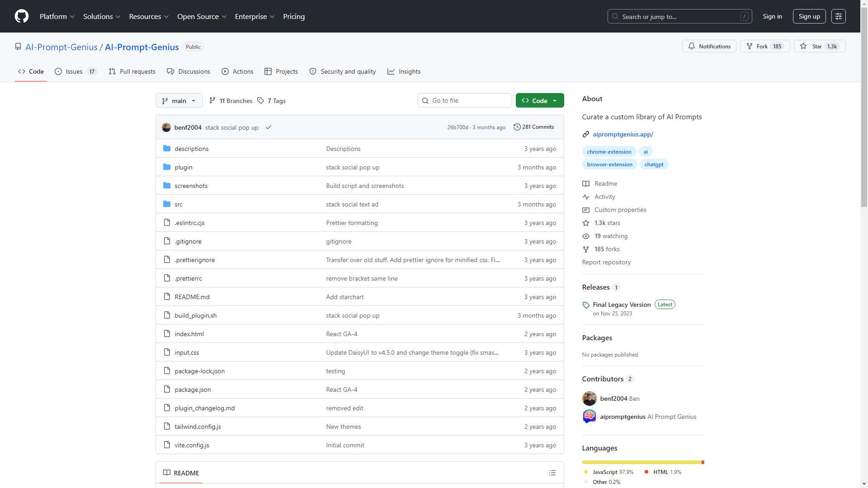Screen dimensions: 868x488
Task: Click the tag icon beside Final Legacy Version
Action: [x=586, y=305]
